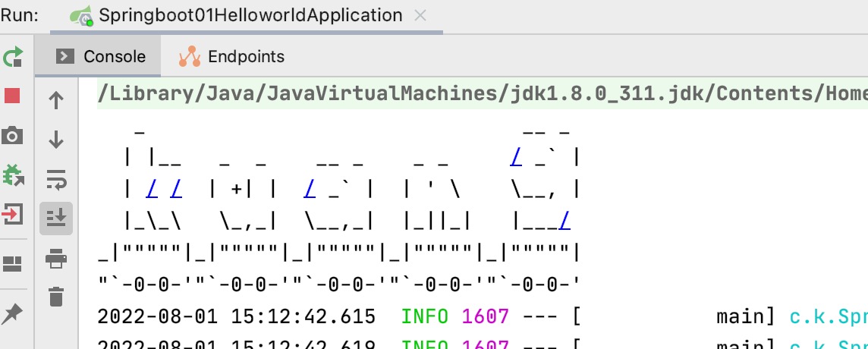
Task: Click the log timestamp 15:12:42.615
Action: (303, 317)
